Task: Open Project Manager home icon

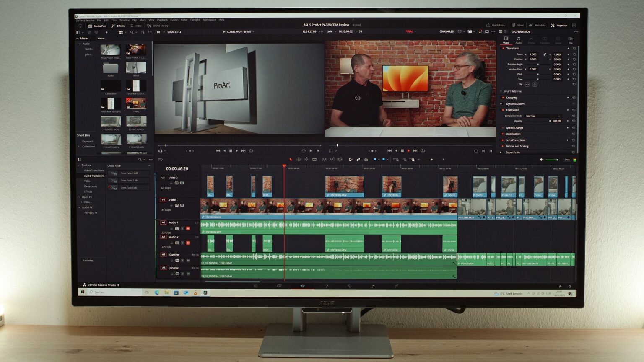Action: point(560,286)
